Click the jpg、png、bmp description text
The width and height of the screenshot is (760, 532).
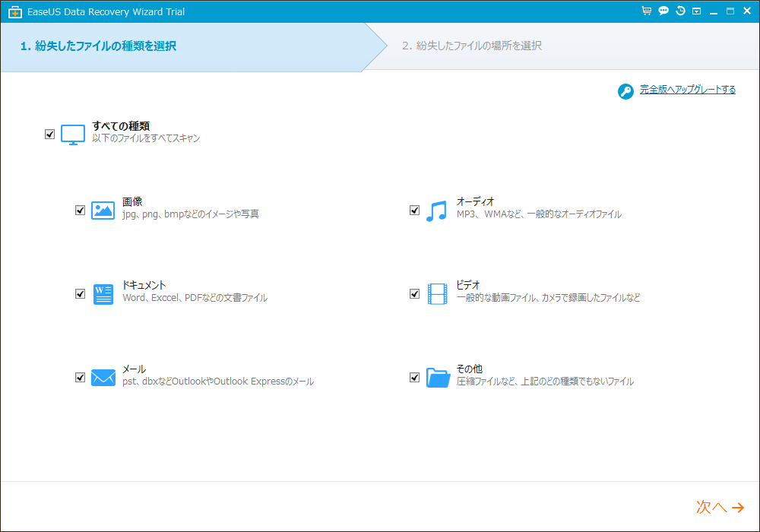click(191, 214)
